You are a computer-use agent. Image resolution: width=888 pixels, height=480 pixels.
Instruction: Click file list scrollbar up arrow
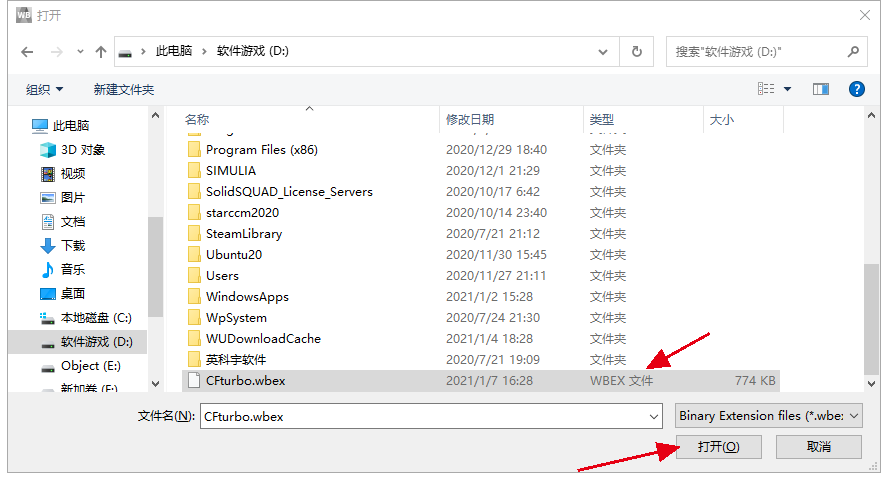[x=871, y=115]
